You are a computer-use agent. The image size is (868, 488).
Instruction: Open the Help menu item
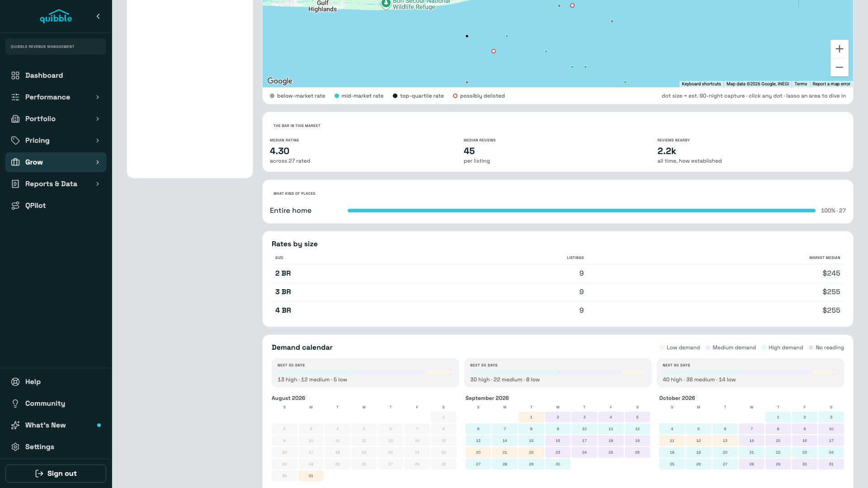[x=56, y=382]
